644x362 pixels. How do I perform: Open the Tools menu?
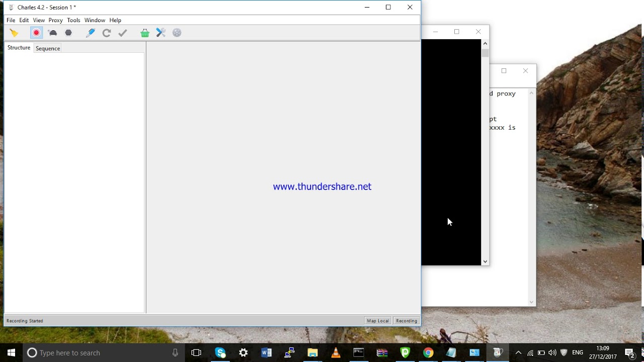pos(73,20)
